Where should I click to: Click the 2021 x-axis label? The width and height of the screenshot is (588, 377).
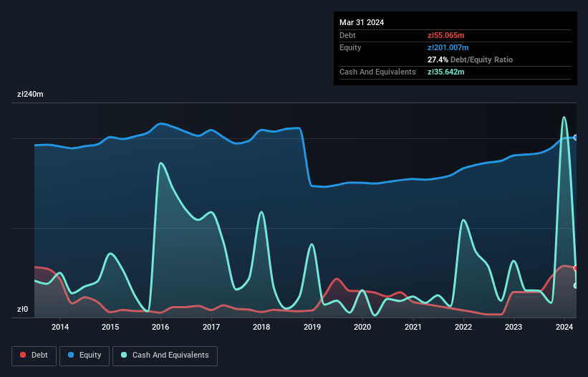coord(413,327)
